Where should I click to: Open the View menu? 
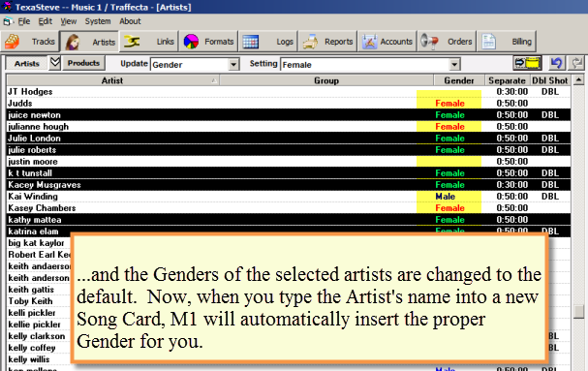click(x=69, y=21)
